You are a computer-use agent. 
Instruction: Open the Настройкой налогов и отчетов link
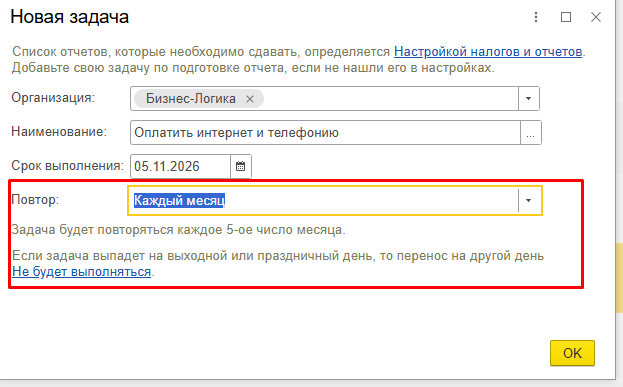[x=488, y=52]
